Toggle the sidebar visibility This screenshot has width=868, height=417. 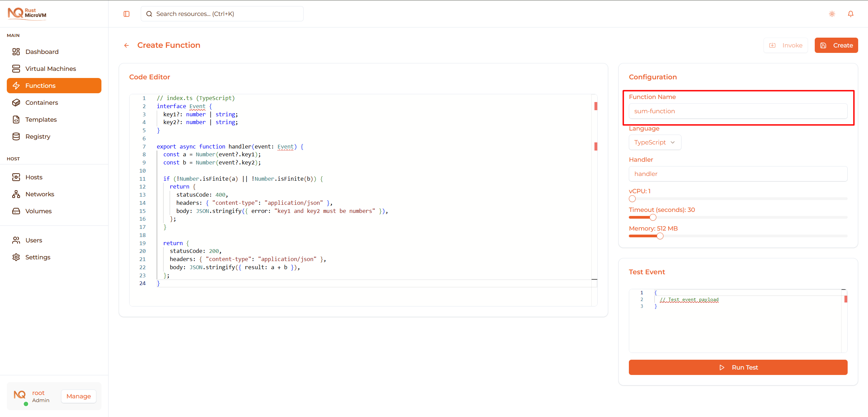click(x=127, y=14)
